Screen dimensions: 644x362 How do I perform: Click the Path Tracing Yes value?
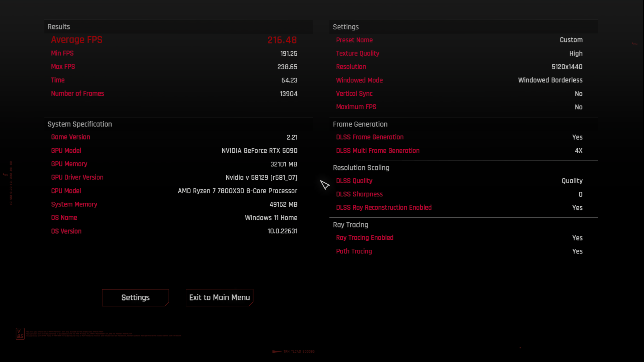point(577,251)
